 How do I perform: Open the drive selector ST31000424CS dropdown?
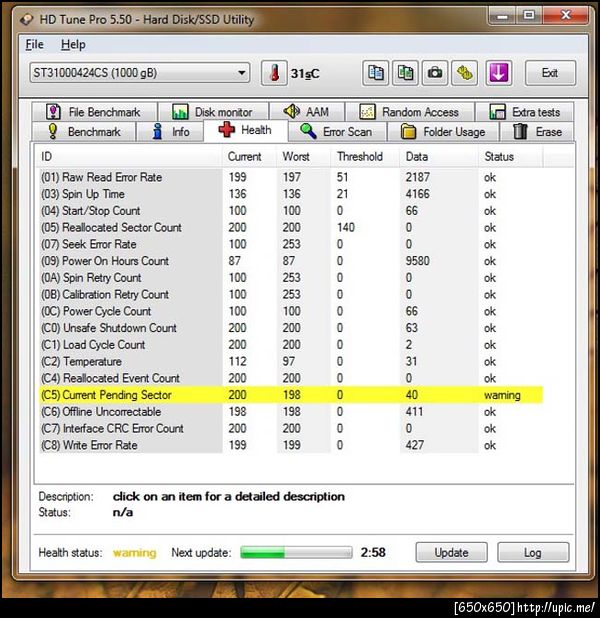(140, 73)
